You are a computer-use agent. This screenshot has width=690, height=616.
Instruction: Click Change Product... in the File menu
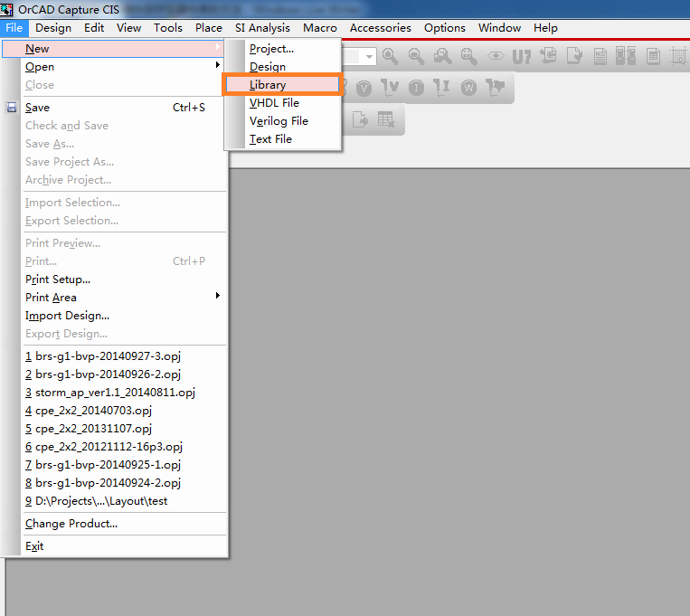point(115,523)
